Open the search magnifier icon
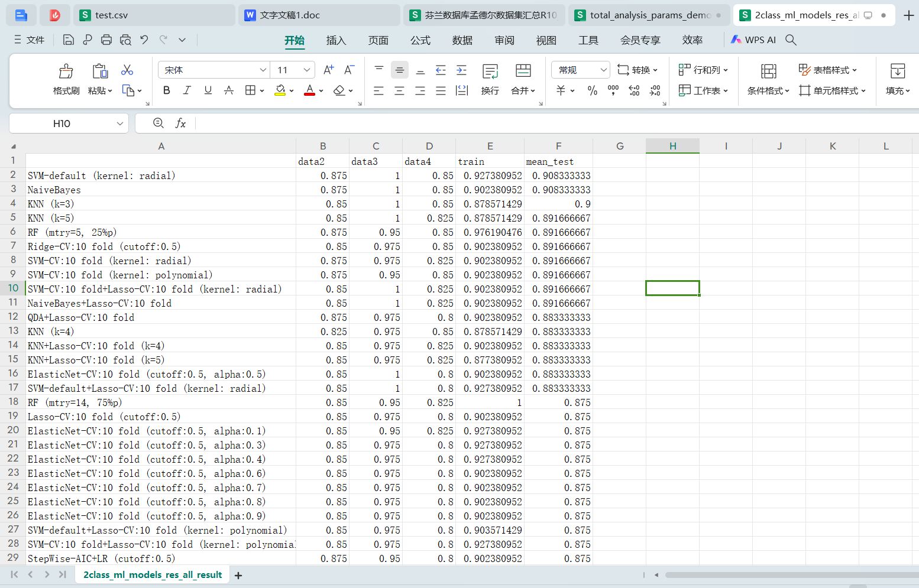Image resolution: width=919 pixels, height=588 pixels. coord(791,40)
